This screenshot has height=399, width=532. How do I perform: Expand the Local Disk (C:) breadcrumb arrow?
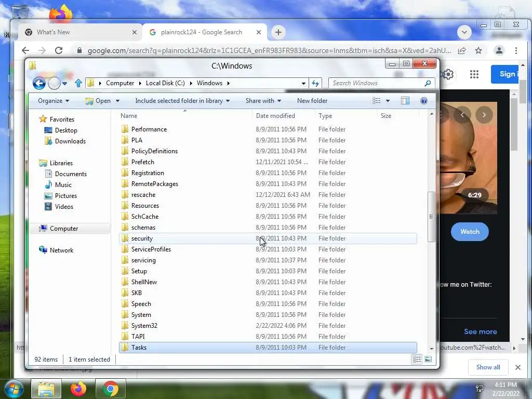[191, 83]
